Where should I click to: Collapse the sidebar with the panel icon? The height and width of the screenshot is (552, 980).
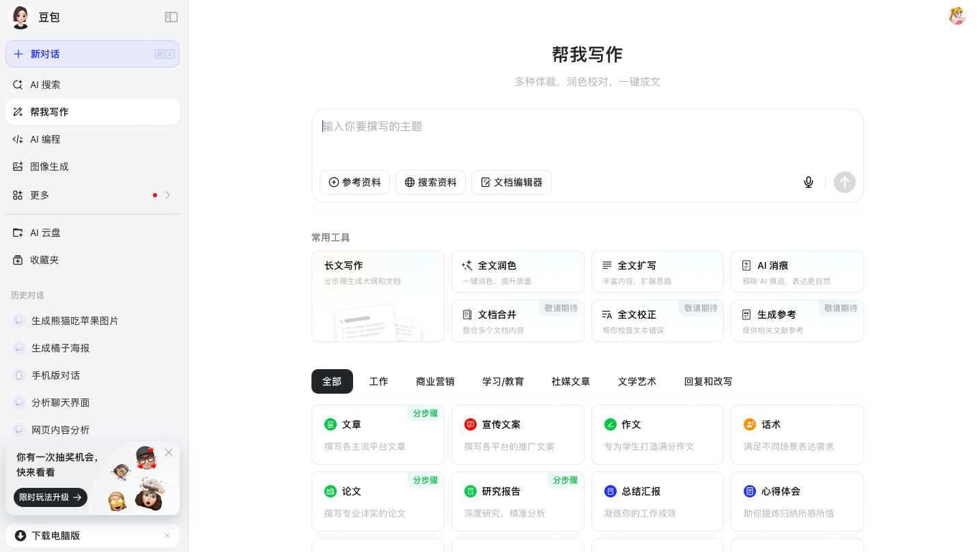tap(171, 17)
